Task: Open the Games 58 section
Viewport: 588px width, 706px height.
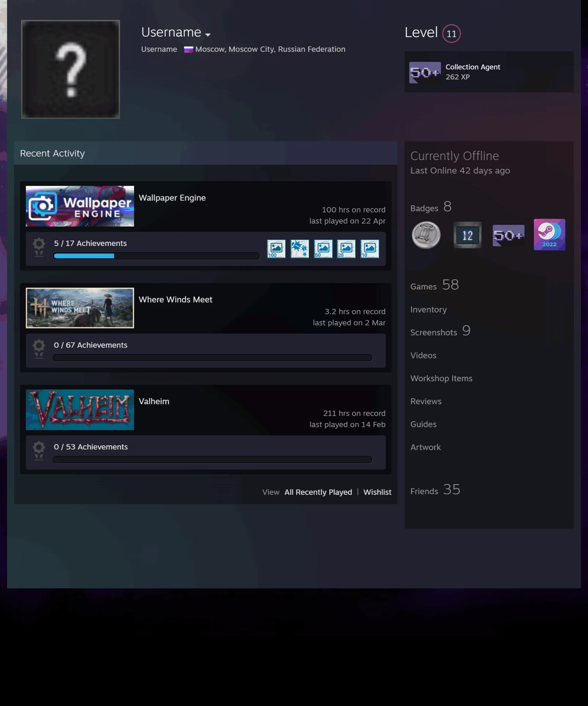Action: [x=434, y=285]
